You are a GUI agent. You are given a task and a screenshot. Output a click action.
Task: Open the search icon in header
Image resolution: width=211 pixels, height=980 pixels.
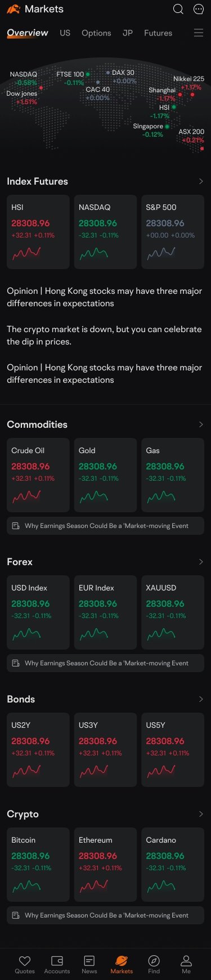click(178, 9)
